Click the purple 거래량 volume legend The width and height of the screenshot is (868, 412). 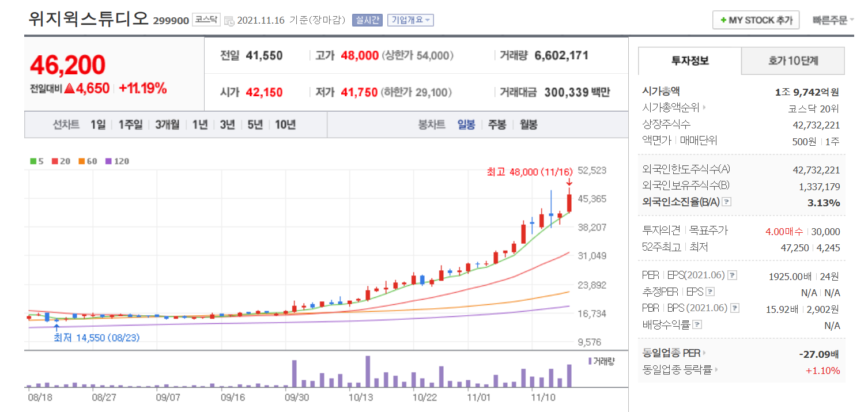[x=601, y=361]
